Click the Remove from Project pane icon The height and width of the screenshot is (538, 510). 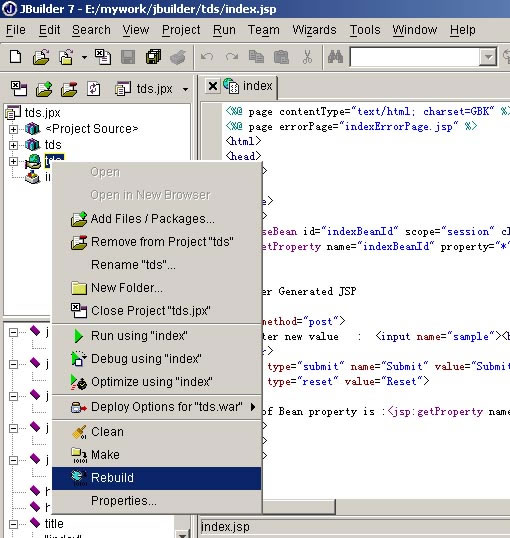tap(69, 89)
